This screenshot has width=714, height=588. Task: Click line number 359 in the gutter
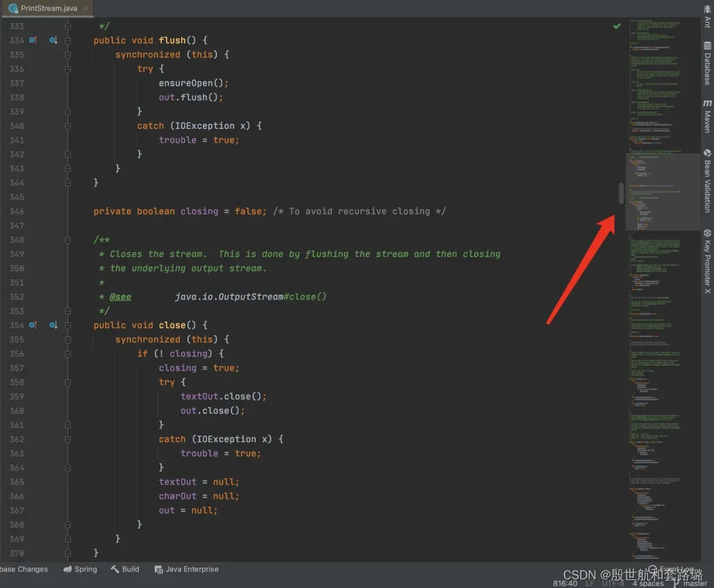click(17, 396)
